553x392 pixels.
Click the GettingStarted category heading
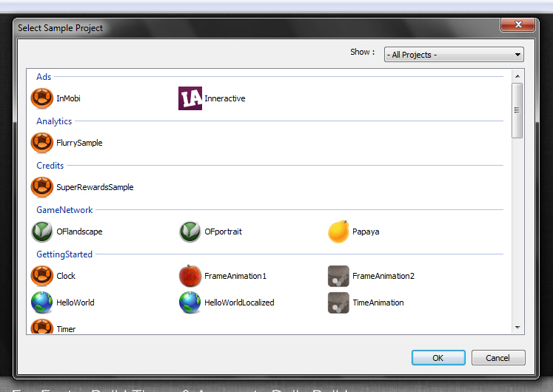[64, 254]
